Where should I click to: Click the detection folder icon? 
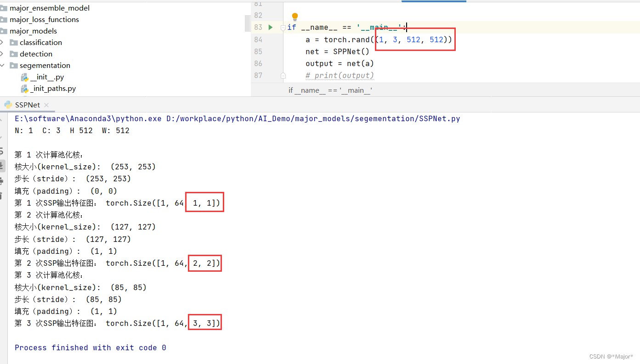click(x=13, y=54)
